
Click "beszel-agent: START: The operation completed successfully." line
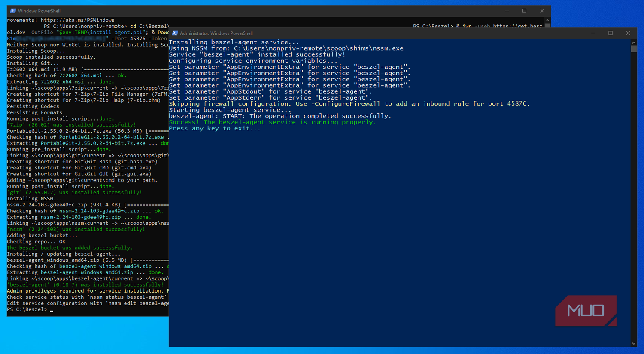pyautogui.click(x=280, y=116)
